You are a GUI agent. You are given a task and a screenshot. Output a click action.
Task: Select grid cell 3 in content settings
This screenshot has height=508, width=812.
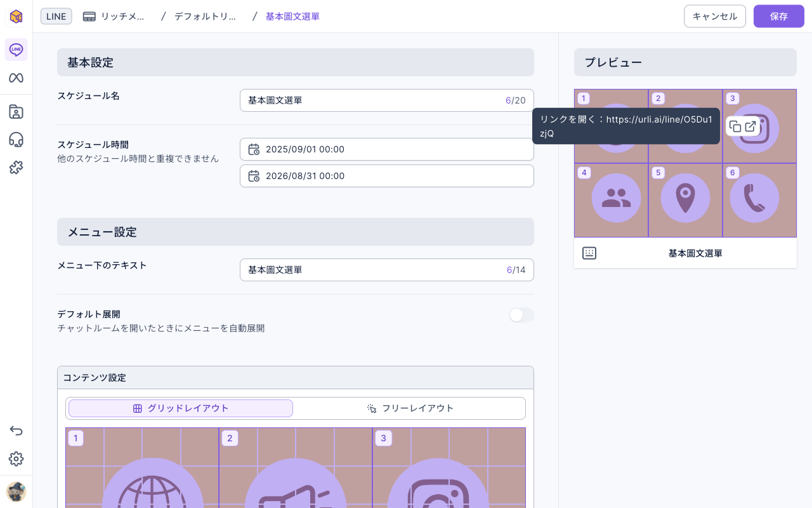coord(449,468)
